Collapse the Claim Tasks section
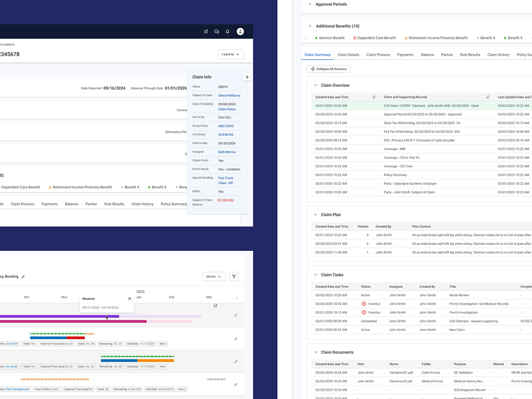The height and width of the screenshot is (399, 532). [x=316, y=275]
